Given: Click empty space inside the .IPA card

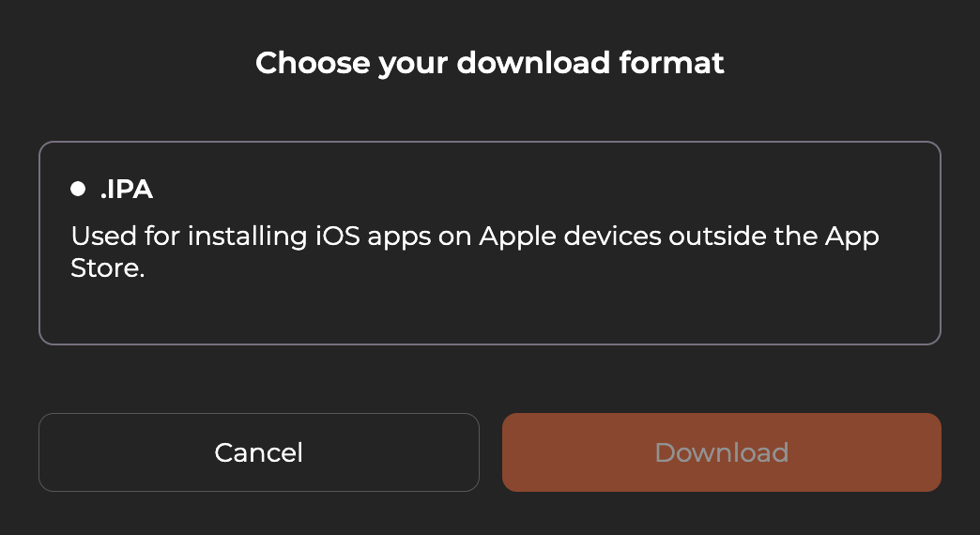Looking at the screenshot, I should [563, 310].
